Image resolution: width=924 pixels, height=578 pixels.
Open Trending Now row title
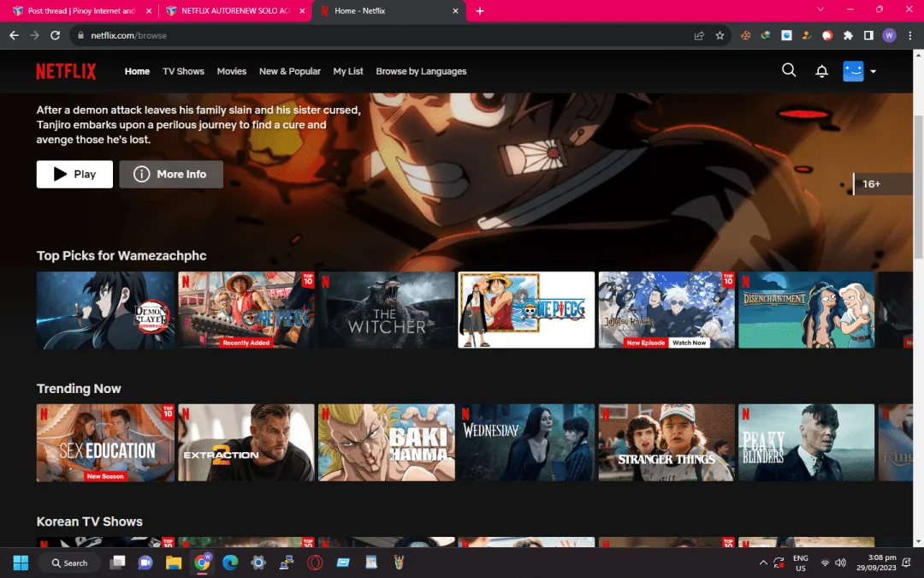(79, 389)
